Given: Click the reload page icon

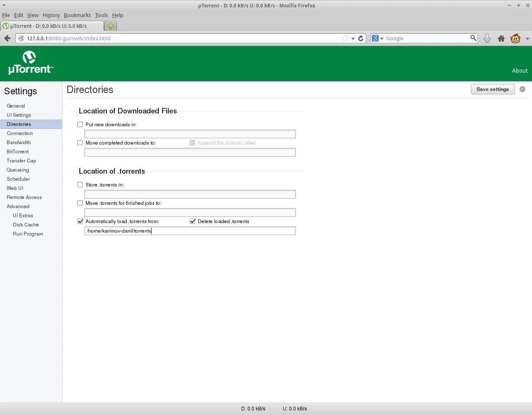Looking at the screenshot, I should click(361, 38).
